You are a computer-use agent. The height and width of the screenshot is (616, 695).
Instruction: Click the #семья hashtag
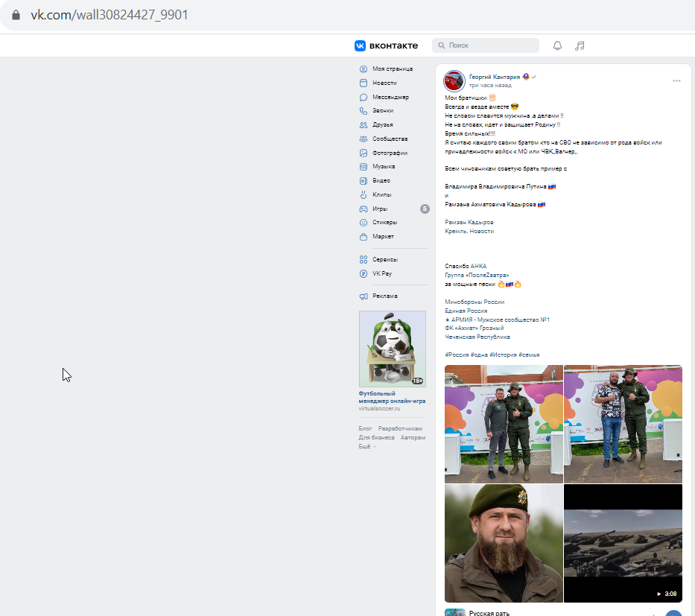(529, 355)
